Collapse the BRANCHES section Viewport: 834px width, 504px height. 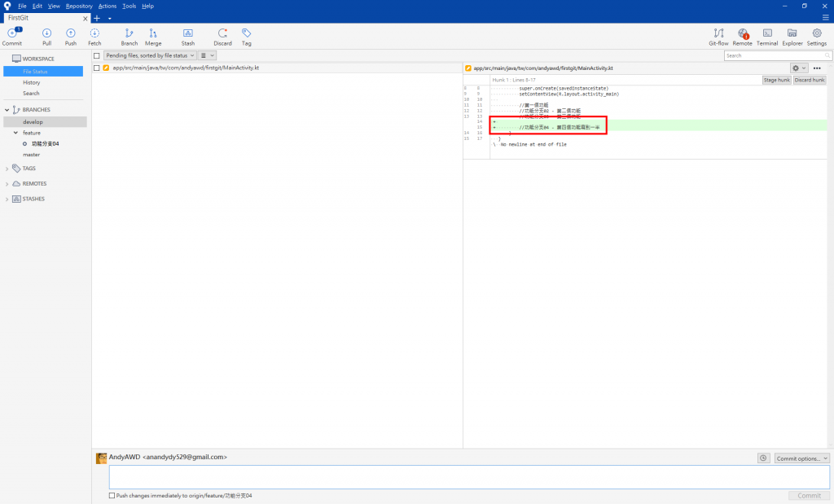click(7, 110)
